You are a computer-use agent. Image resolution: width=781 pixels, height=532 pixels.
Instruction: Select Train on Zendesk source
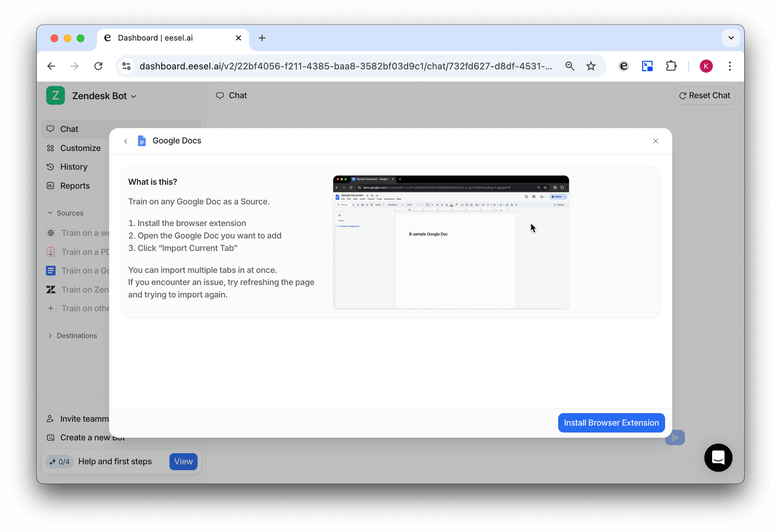[78, 290]
